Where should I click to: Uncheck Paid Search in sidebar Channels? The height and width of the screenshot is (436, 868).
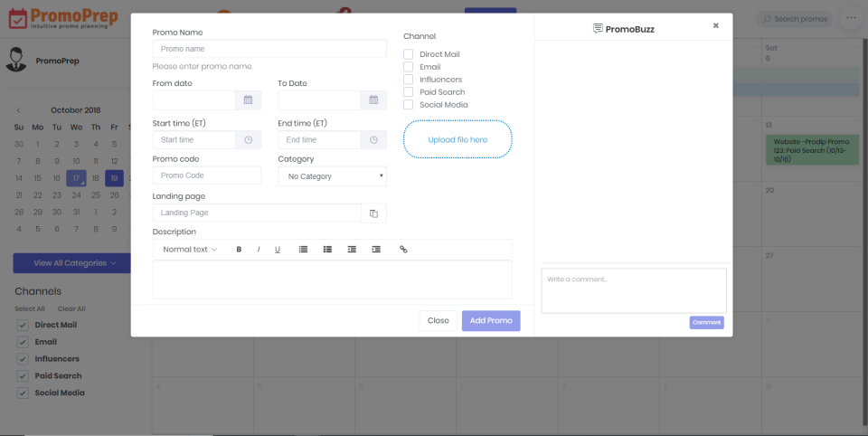[23, 376]
